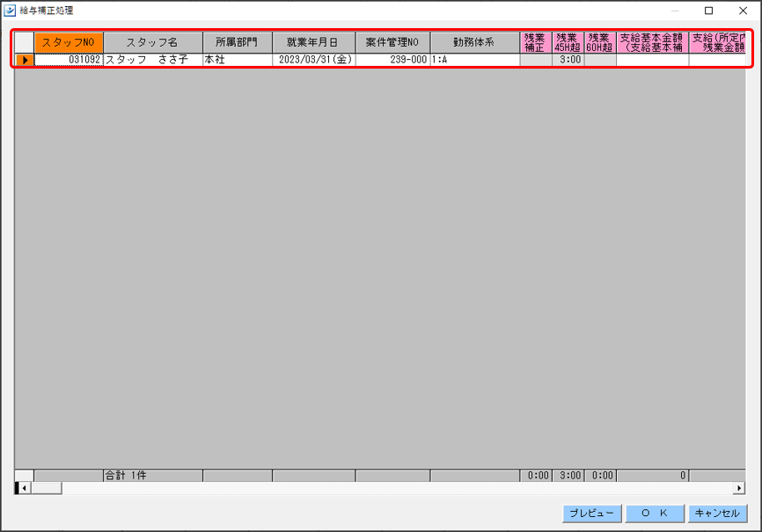762x532 pixels.
Task: Select the empty 残業60H超 cell in data row
Action: pyautogui.click(x=600, y=60)
